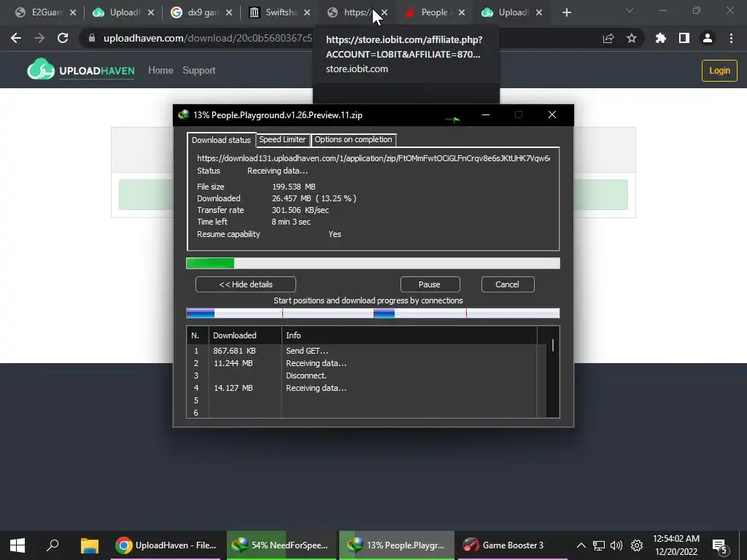Open the notification center icon
The width and height of the screenshot is (747, 560).
click(x=719, y=546)
